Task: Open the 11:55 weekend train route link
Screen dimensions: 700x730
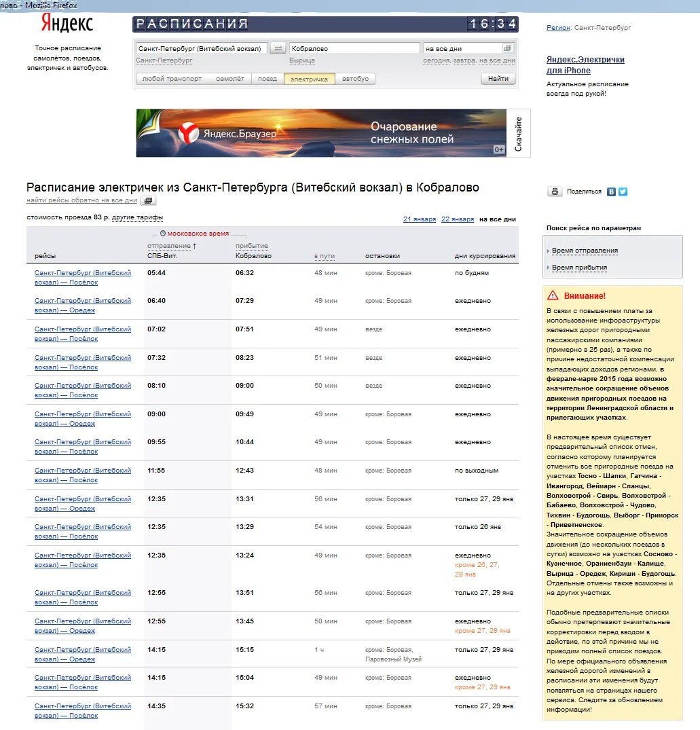Action: 83,475
